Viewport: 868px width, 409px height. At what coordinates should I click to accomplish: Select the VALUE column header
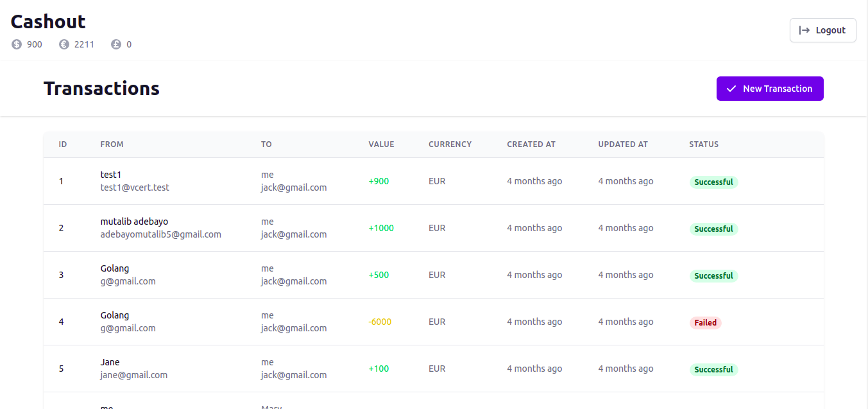(381, 144)
